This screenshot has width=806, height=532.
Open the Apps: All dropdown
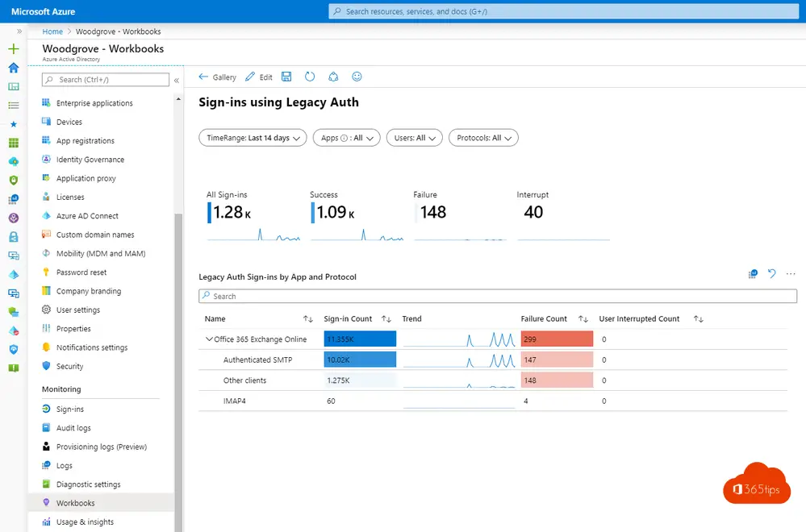346,138
